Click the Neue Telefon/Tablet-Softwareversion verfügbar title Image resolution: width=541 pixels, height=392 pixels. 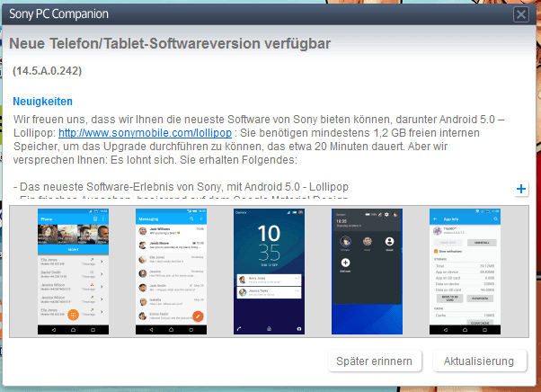170,44
